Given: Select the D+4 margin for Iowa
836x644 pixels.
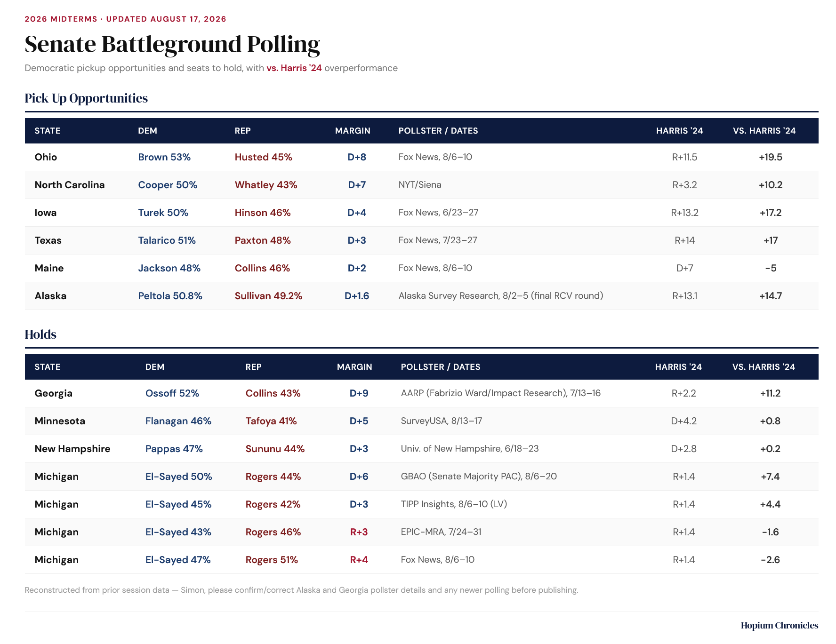Looking at the screenshot, I should click(357, 213).
